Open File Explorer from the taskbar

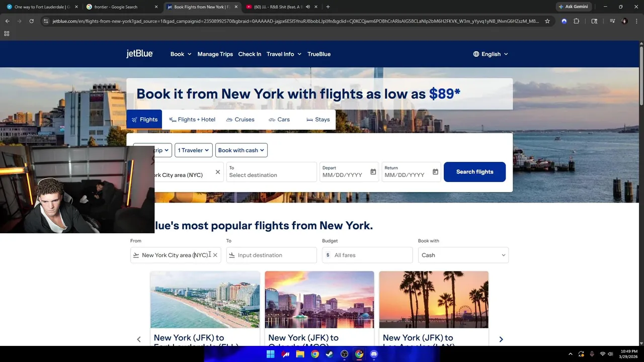(x=300, y=354)
